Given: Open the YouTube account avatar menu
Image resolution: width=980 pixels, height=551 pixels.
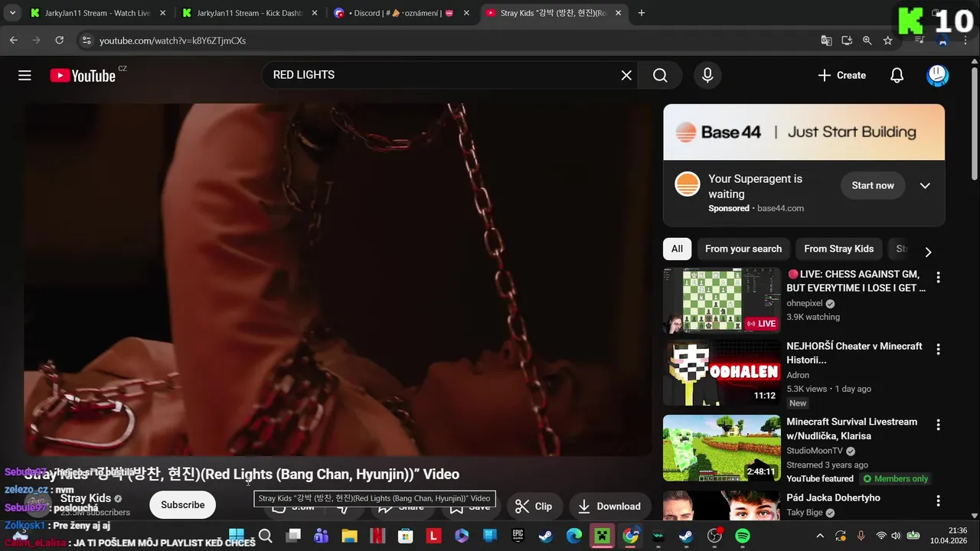Looking at the screenshot, I should click(937, 75).
